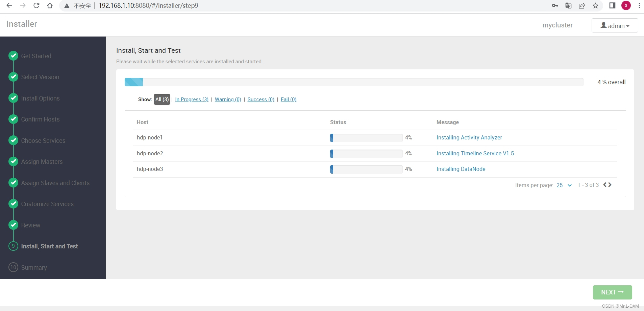Image resolution: width=644 pixels, height=311 pixels.
Task: Open Installing DataNode message link
Action: [461, 169]
